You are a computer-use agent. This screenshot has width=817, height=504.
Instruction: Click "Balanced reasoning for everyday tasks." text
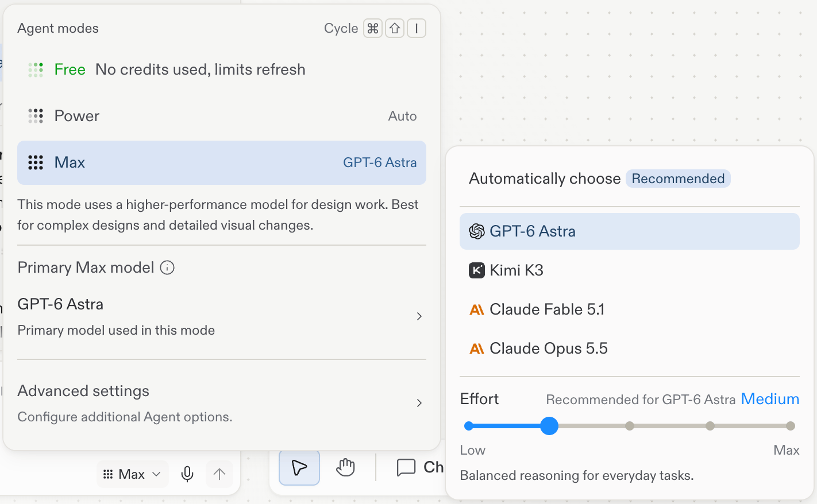coord(577,475)
